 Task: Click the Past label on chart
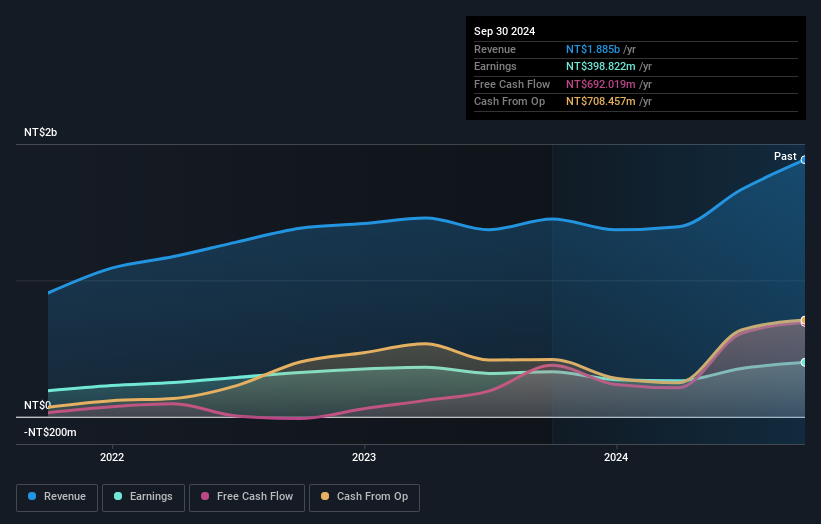[x=785, y=156]
